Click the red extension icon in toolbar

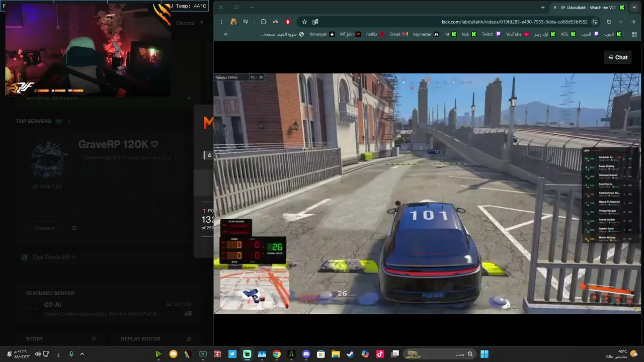point(288,22)
